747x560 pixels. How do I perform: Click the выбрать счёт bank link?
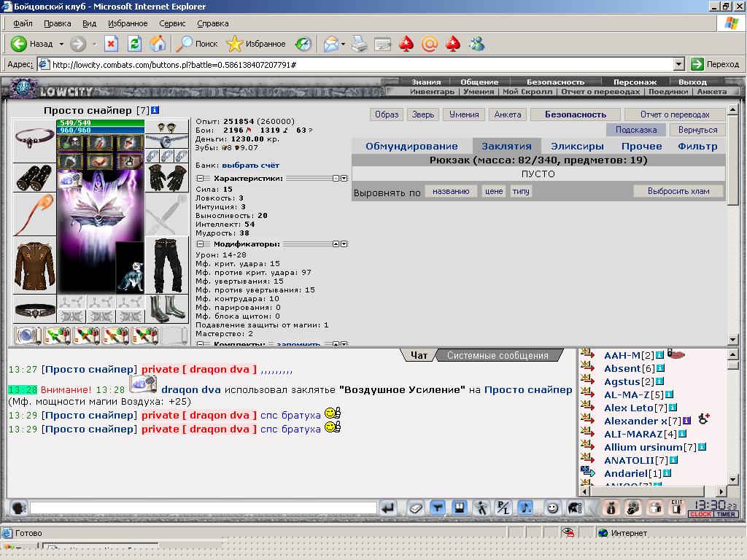tap(251, 166)
